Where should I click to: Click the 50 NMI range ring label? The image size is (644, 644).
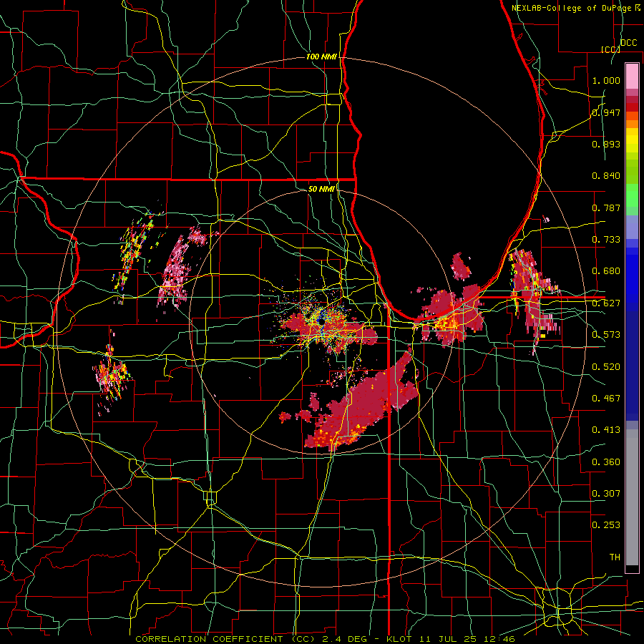[x=321, y=189]
